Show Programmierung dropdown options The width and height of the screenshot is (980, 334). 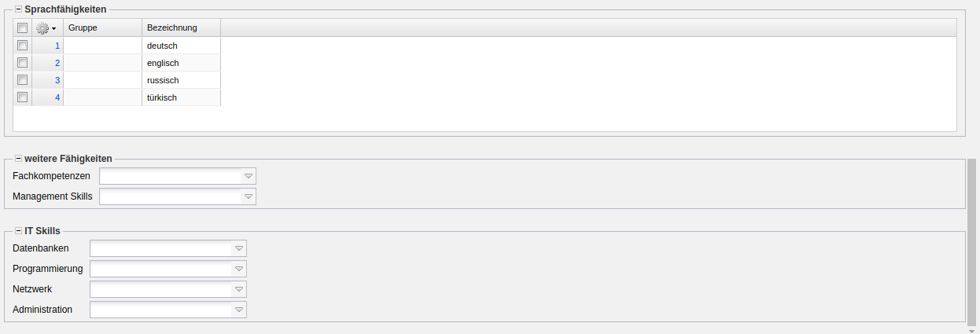(x=238, y=269)
